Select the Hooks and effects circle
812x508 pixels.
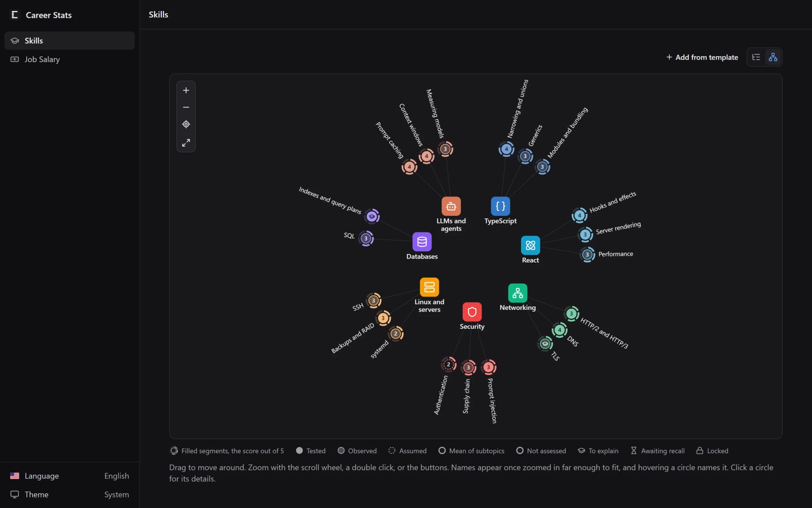(x=579, y=215)
